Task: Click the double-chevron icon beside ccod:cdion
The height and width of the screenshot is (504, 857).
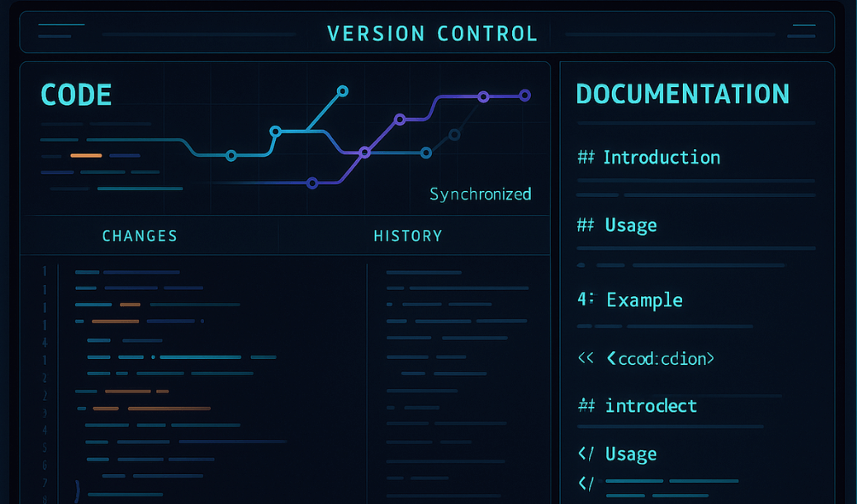Action: (586, 358)
